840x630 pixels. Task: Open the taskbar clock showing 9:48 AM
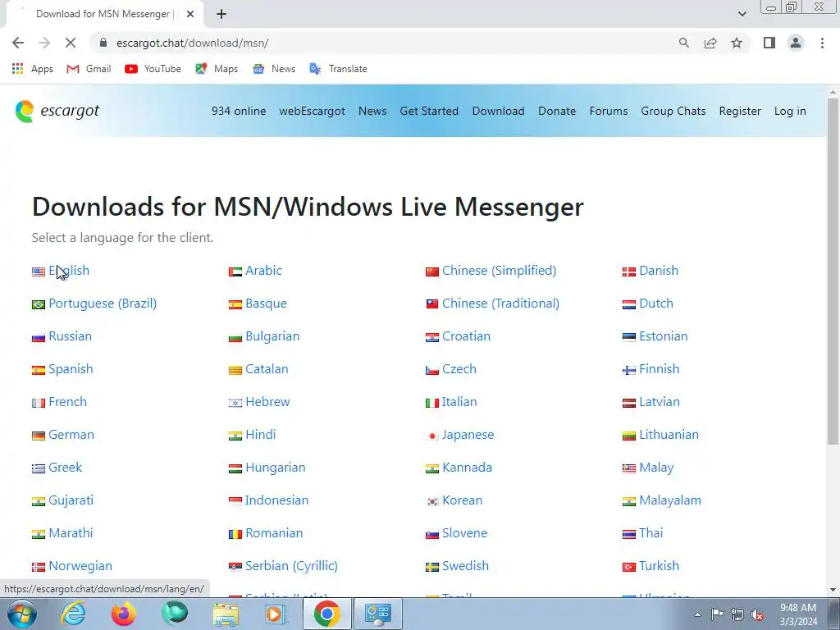(x=798, y=614)
